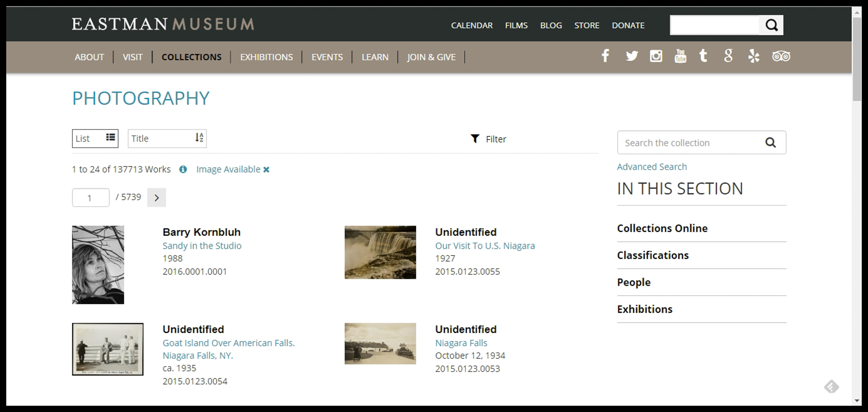Open the TripAdvisor owl icon
Screen dimensions: 868x412
pyautogui.click(x=781, y=56)
